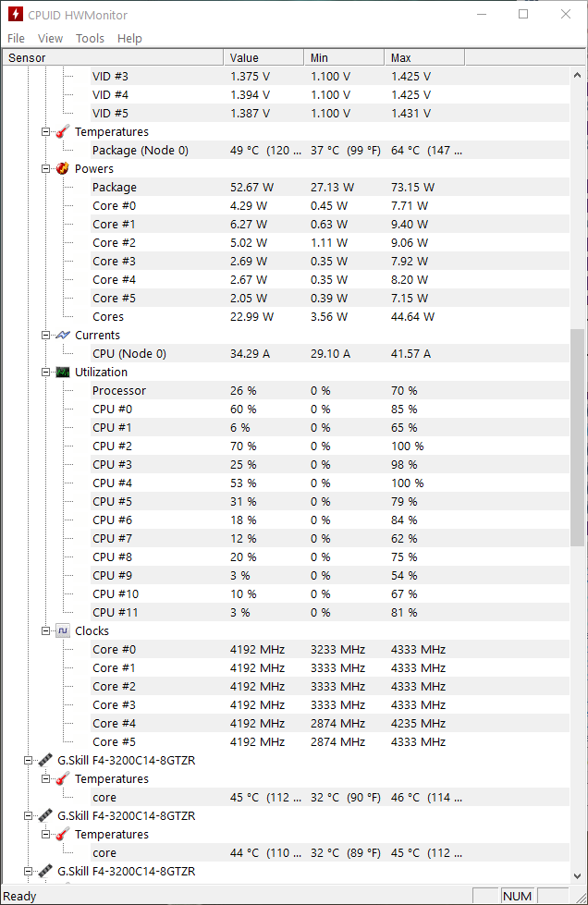
Task: Click the thermometer icon beside CPU Temperatures
Action: (62, 131)
